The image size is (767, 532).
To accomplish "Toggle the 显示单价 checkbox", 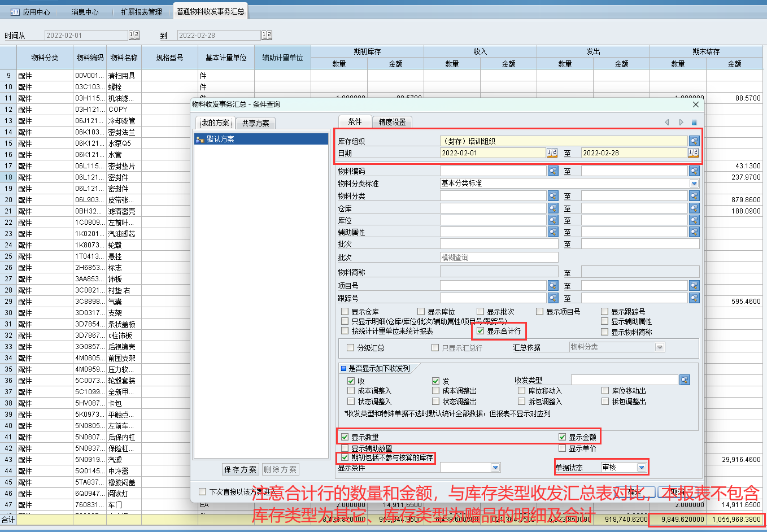I will pyautogui.click(x=563, y=448).
